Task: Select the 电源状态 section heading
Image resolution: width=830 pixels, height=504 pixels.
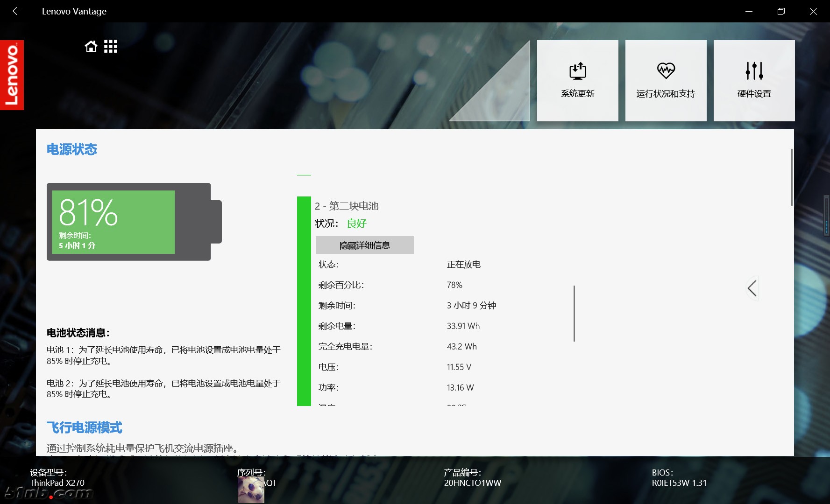Action: pyautogui.click(x=72, y=149)
